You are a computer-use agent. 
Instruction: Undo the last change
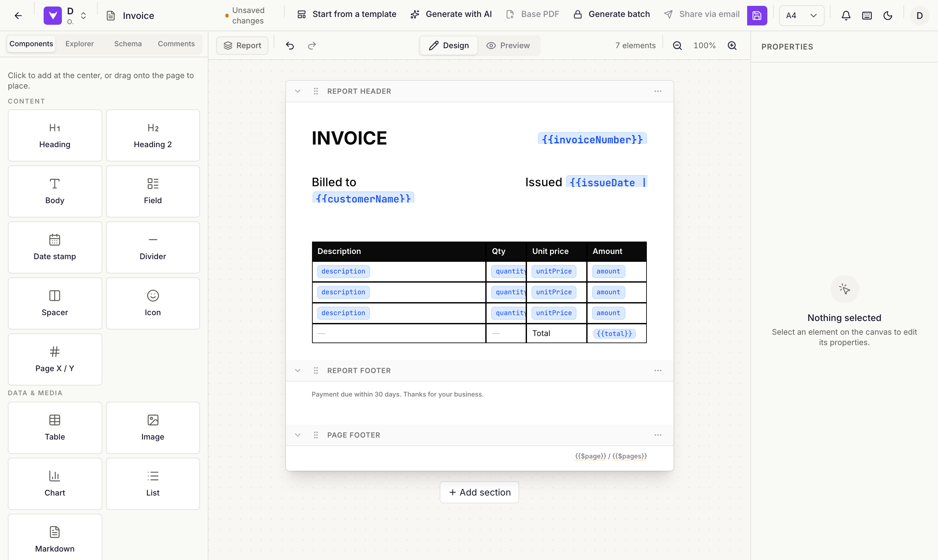[x=290, y=46]
